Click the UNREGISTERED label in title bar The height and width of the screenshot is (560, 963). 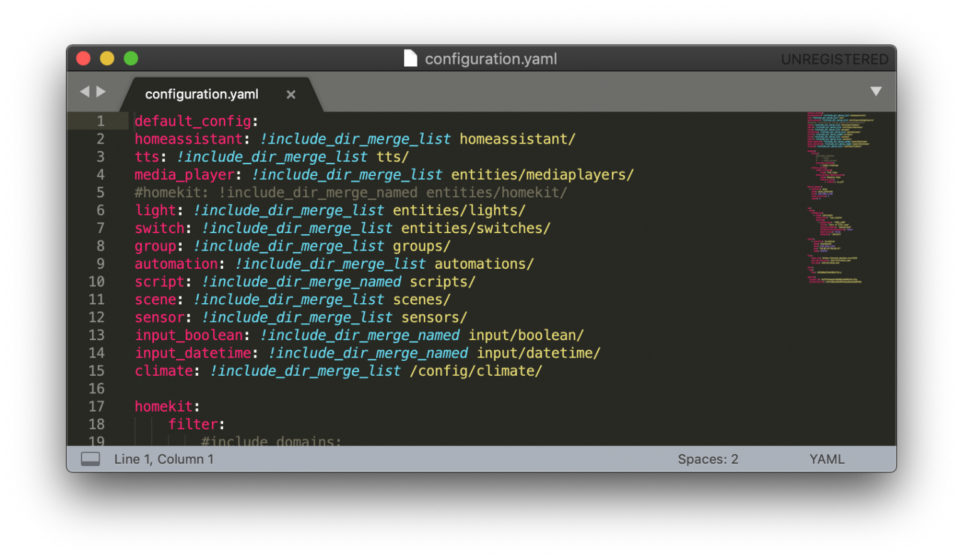coord(834,59)
